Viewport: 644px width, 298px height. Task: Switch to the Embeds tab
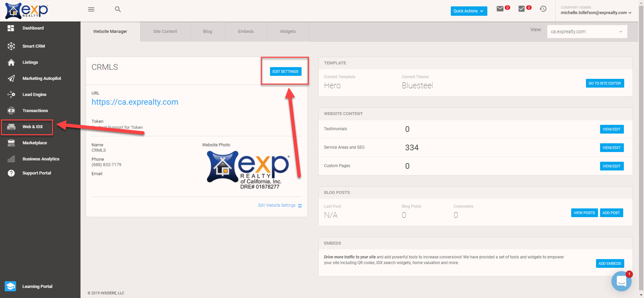246,32
